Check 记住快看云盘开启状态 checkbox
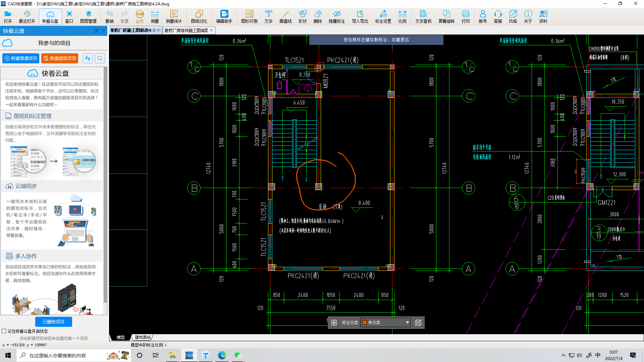 click(x=4, y=331)
